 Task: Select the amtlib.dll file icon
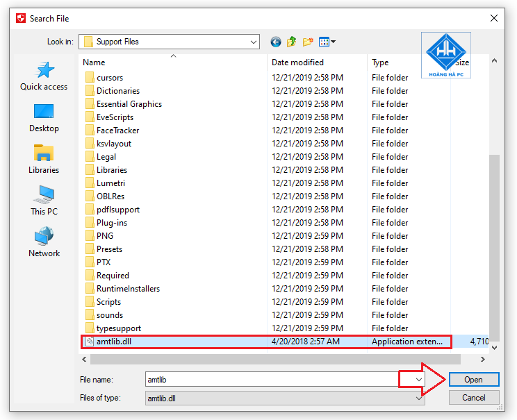click(90, 342)
